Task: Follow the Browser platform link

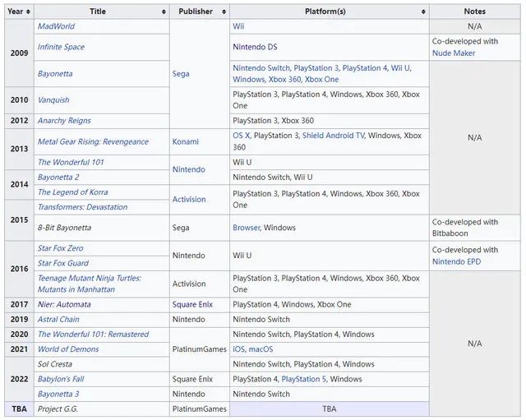Action: [x=246, y=228]
